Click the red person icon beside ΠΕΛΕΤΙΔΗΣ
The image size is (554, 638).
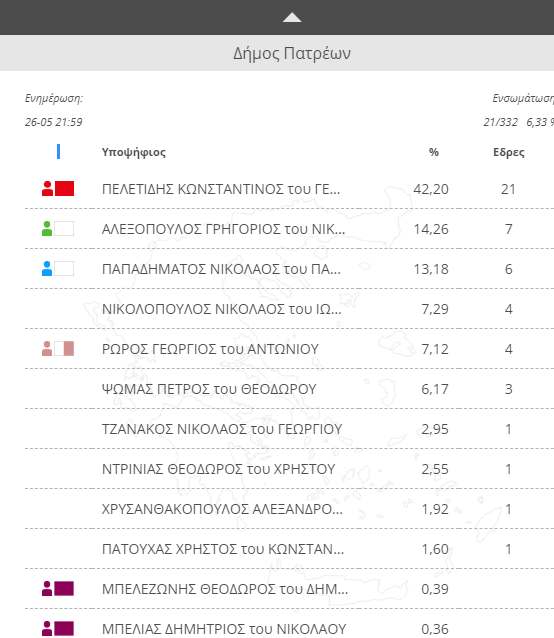point(47,188)
